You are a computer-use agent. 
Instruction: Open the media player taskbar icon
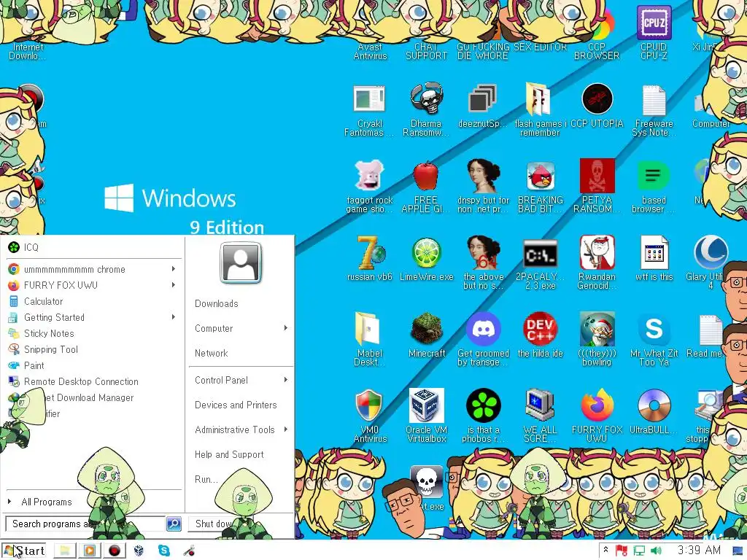tap(89, 551)
